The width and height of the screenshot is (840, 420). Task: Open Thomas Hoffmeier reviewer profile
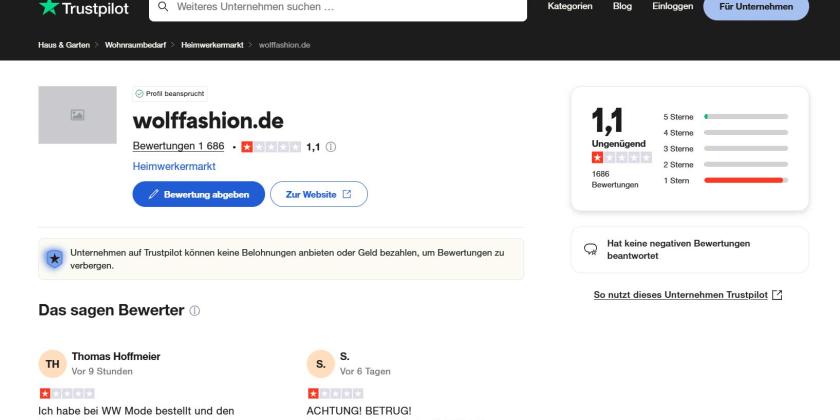[116, 356]
